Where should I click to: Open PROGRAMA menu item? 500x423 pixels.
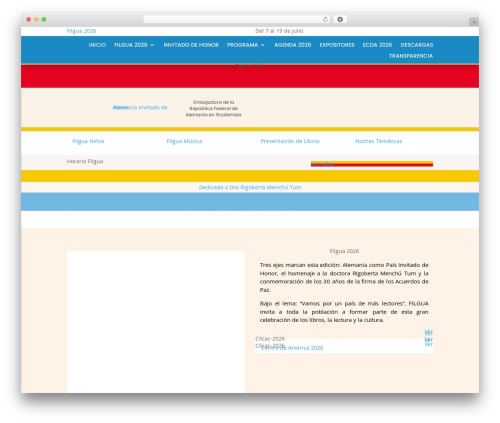pyautogui.click(x=243, y=45)
